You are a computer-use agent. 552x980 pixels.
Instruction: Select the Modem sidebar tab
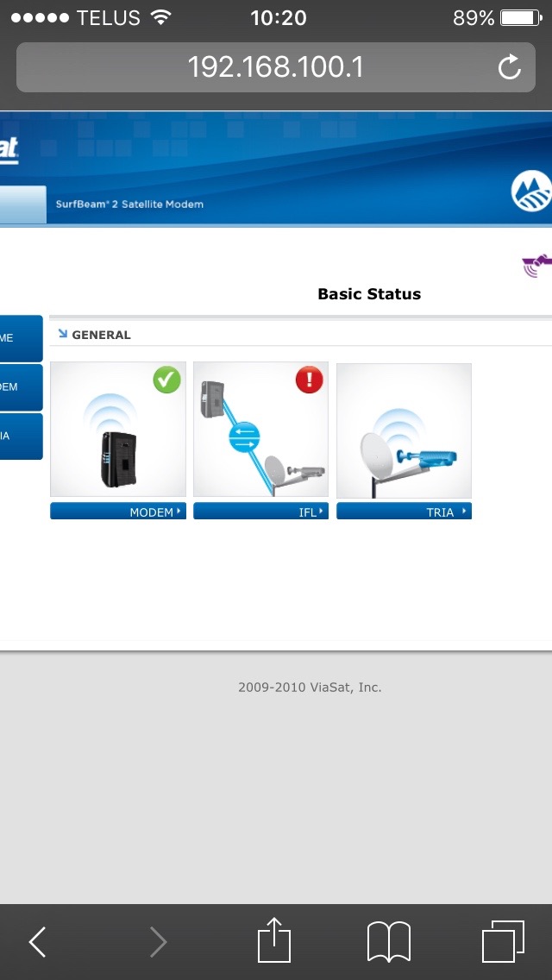click(22, 386)
